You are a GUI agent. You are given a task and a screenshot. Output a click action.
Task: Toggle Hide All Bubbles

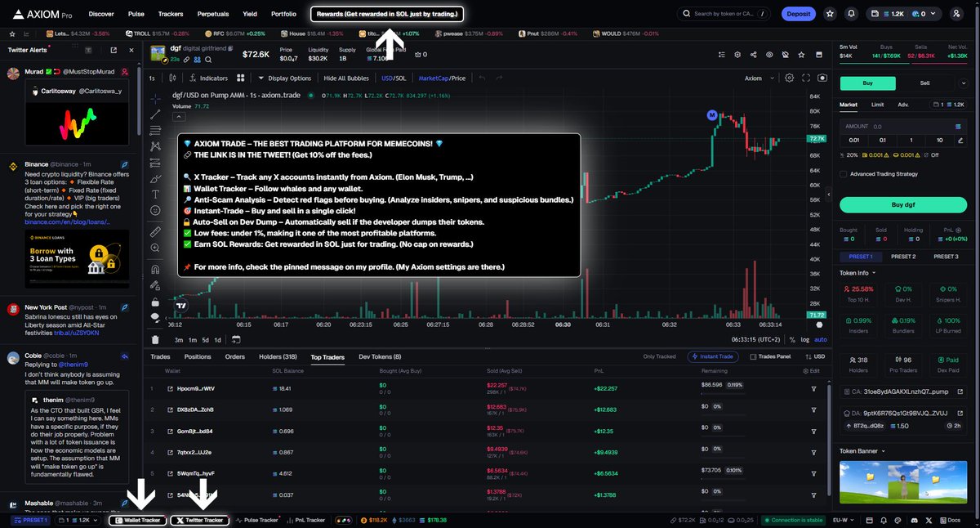point(347,78)
